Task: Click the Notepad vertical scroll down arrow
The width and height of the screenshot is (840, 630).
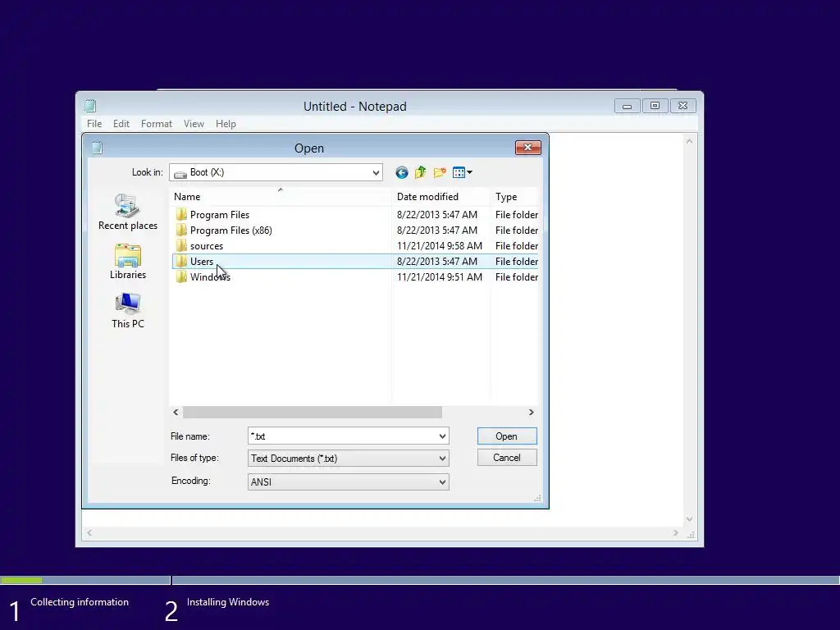Action: 689,519
